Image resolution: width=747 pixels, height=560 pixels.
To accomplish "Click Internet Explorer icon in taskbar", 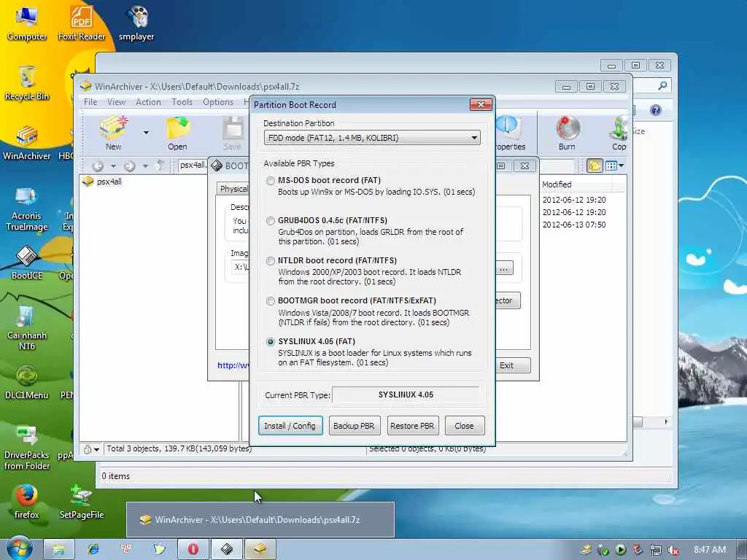I will click(93, 549).
